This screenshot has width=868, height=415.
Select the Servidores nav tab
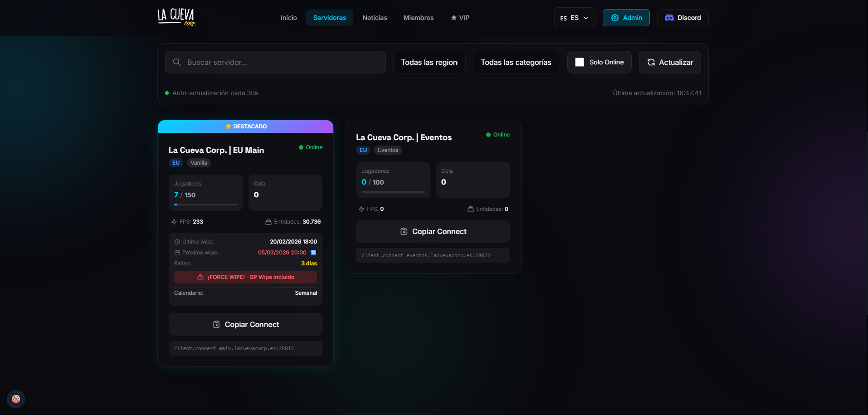click(x=330, y=18)
